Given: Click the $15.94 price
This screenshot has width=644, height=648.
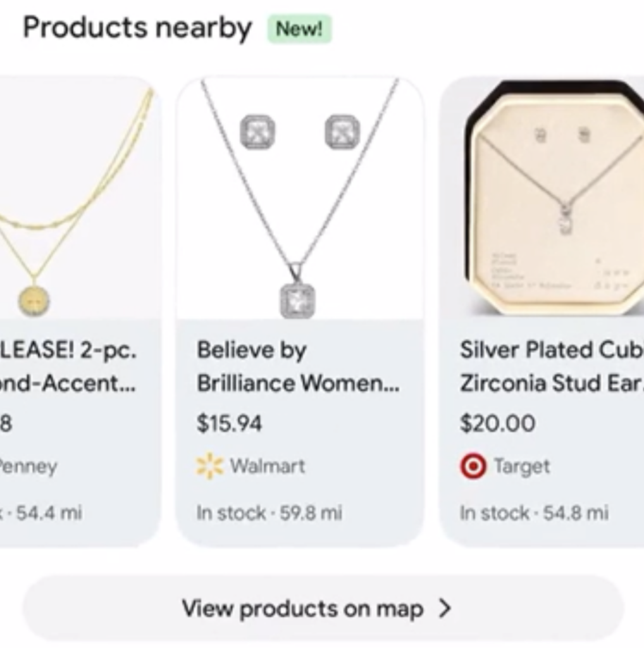Looking at the screenshot, I should [229, 423].
